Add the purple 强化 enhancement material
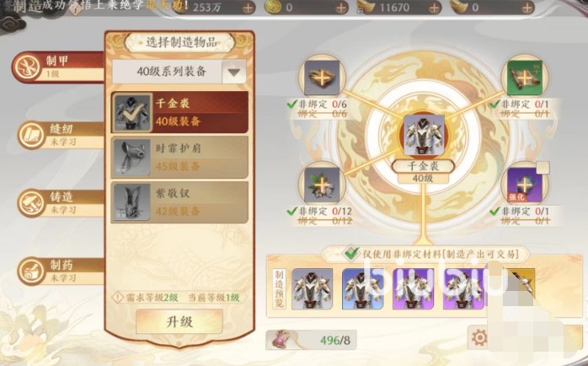Image resolution: width=588 pixels, height=366 pixels. 525,185
